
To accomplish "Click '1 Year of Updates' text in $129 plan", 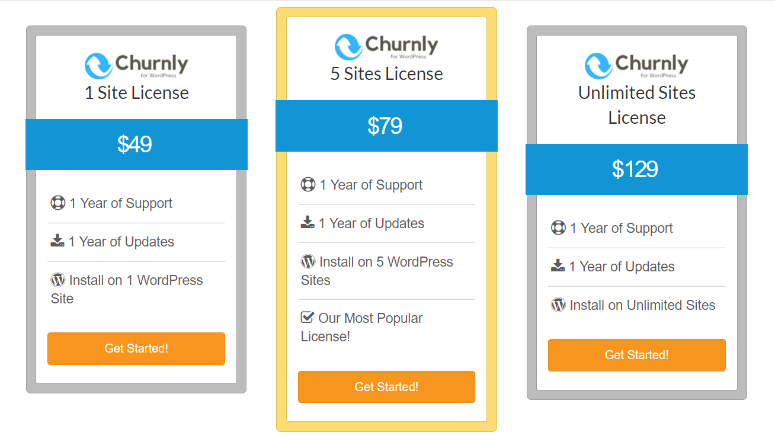I will (622, 266).
